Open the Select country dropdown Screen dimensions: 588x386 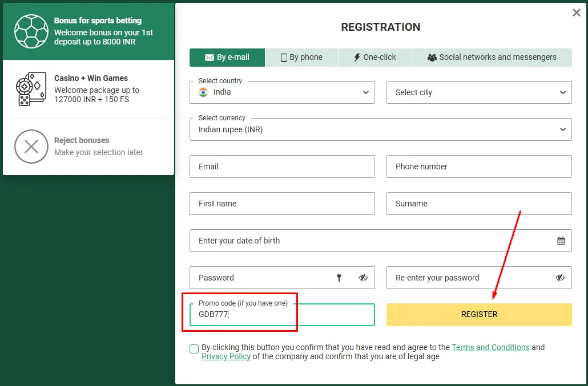pos(282,92)
